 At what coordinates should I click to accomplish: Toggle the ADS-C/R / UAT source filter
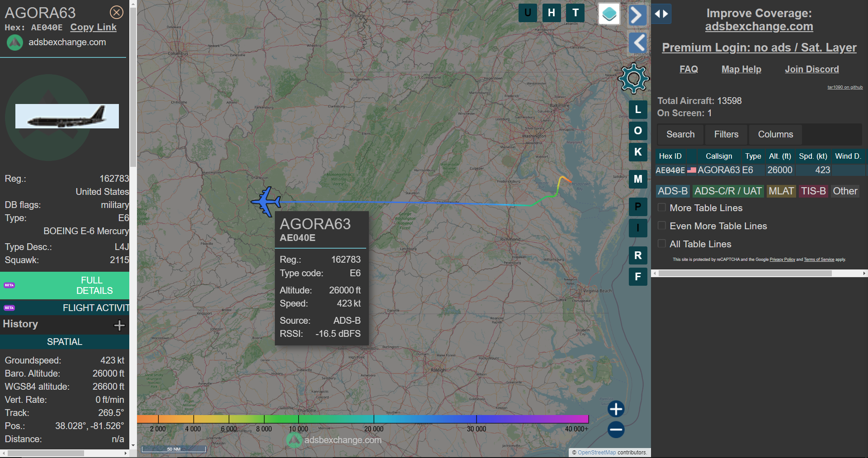click(728, 191)
